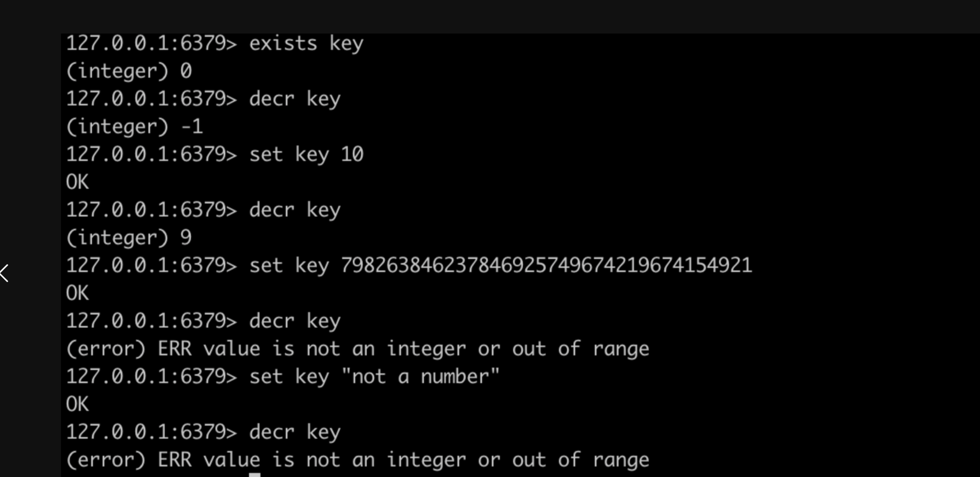Click the 'exists key' command line
The width and height of the screenshot is (980, 477).
[x=215, y=44]
